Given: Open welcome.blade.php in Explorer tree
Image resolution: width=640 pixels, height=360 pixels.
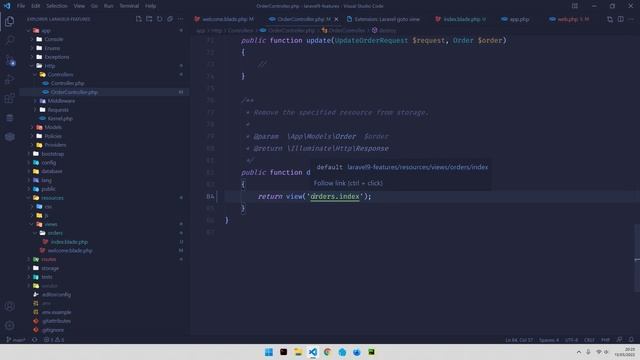Looking at the screenshot, I should (x=70, y=251).
